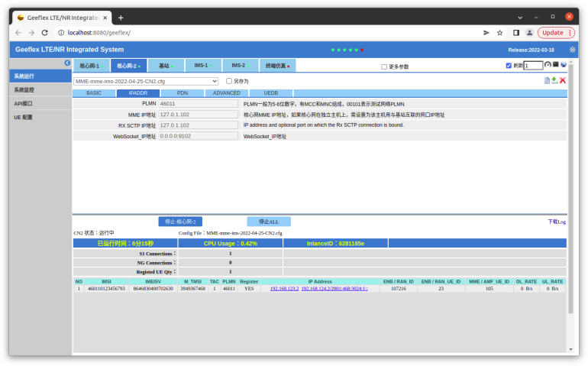Click the Release:2022-03-18 header text
This screenshot has height=366, width=588.
(x=531, y=50)
